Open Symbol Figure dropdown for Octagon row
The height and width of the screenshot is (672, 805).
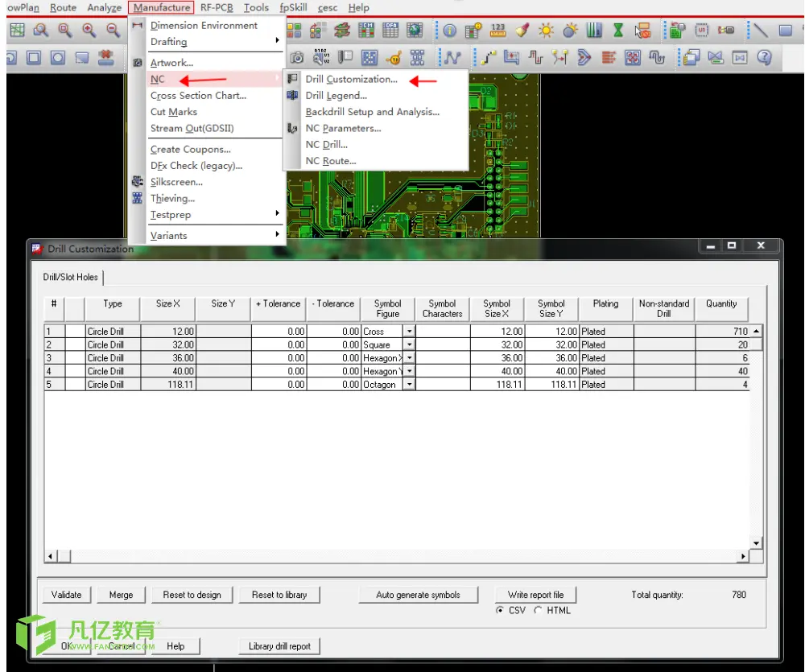(x=409, y=385)
